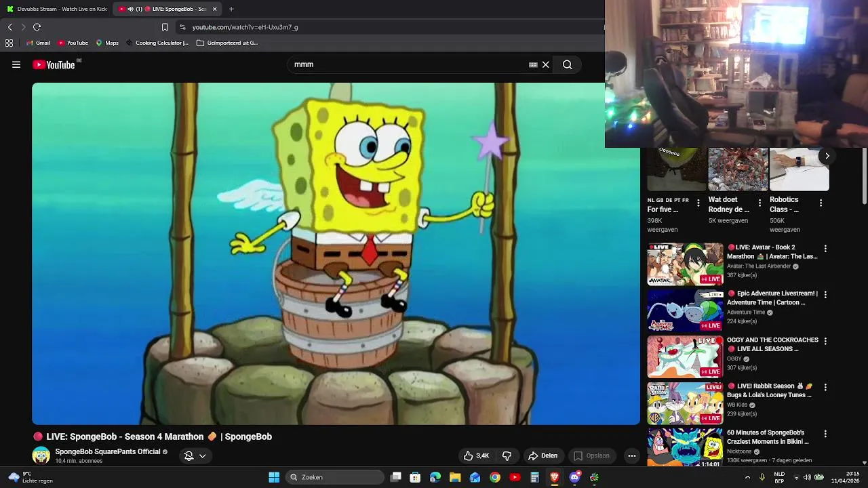868x488 pixels.
Task: Go forward in browser history
Action: [x=23, y=27]
